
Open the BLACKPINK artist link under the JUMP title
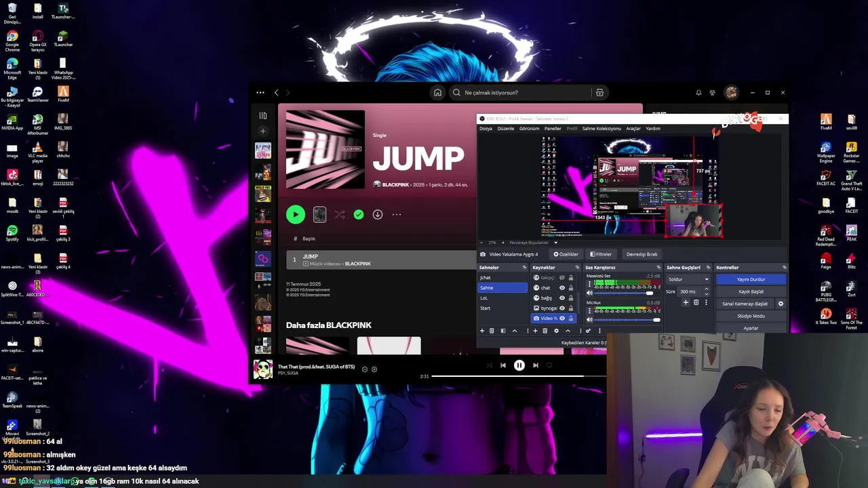(395, 185)
